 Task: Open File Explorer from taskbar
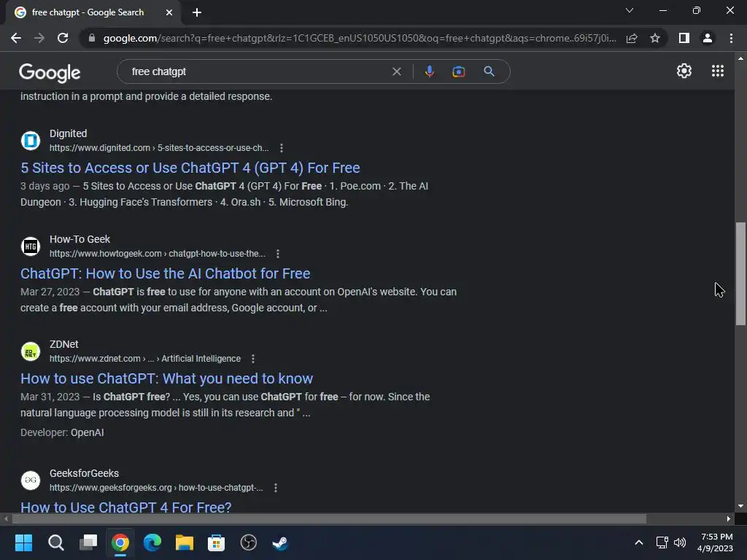tap(185, 542)
